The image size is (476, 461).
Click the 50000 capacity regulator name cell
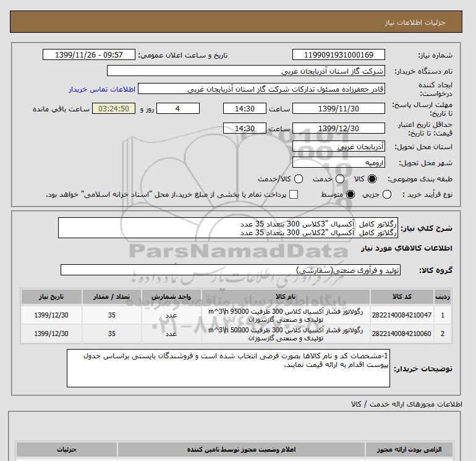point(286,334)
